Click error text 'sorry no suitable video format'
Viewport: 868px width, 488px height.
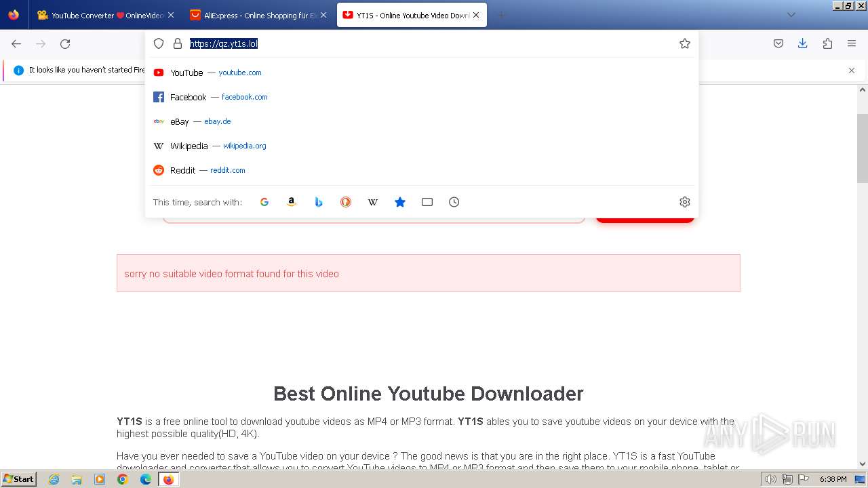(231, 274)
